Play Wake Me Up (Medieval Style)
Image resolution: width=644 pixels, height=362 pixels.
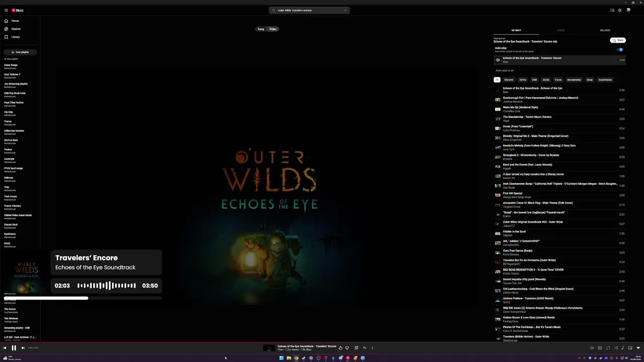pyautogui.click(x=559, y=109)
